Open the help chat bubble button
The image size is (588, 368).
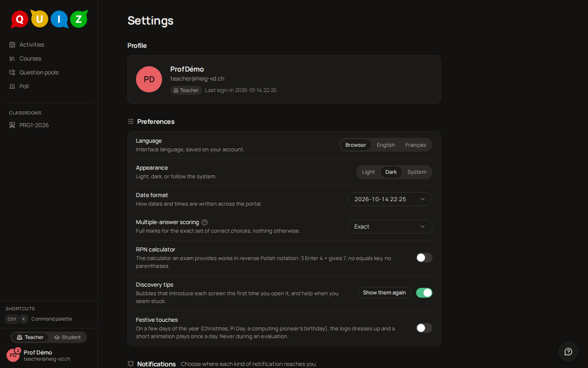568,352
